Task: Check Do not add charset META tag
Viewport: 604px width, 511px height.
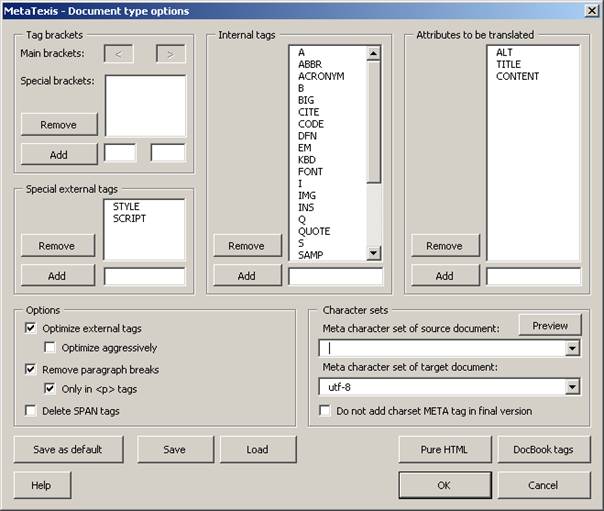Action: [x=325, y=410]
